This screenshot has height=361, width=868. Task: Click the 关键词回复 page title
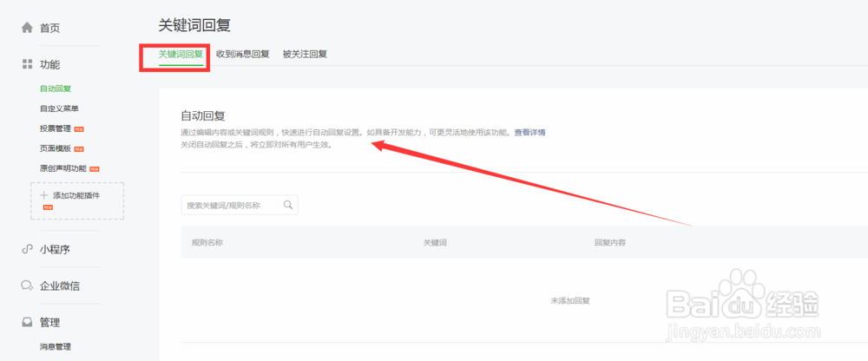[x=194, y=25]
